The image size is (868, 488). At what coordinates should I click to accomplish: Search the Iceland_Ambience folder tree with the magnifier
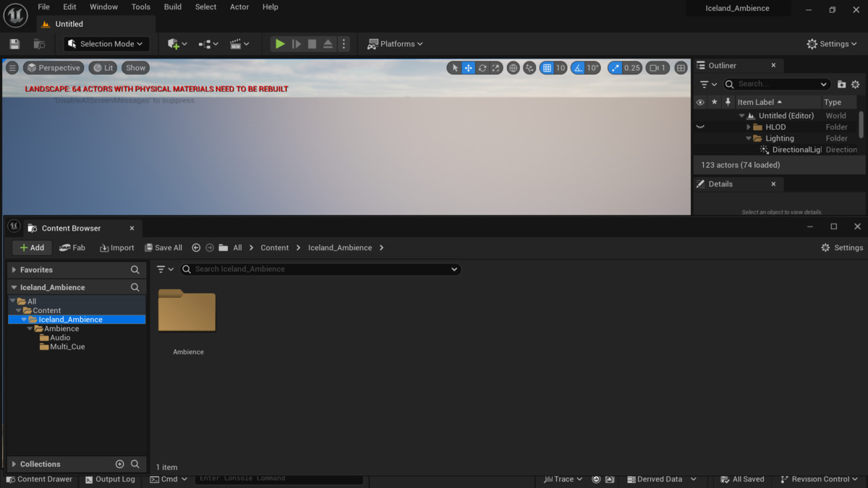point(135,287)
